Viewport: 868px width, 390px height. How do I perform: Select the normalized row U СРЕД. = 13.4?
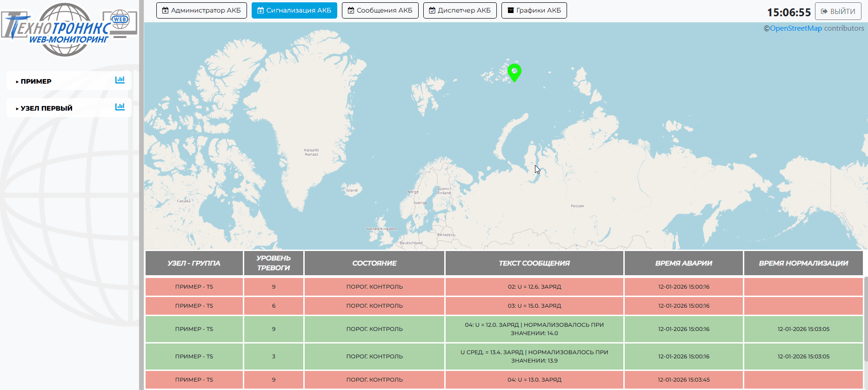534,357
